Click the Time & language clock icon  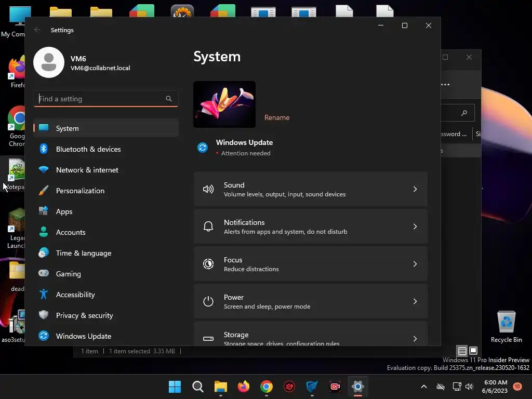44,253
